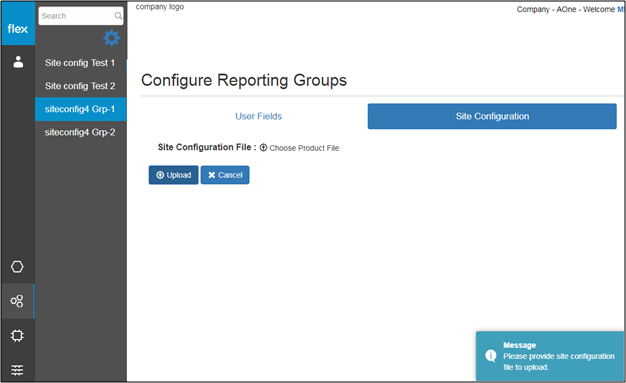Open the user profile icon in sidebar
The height and width of the screenshot is (383, 626).
pyautogui.click(x=18, y=62)
